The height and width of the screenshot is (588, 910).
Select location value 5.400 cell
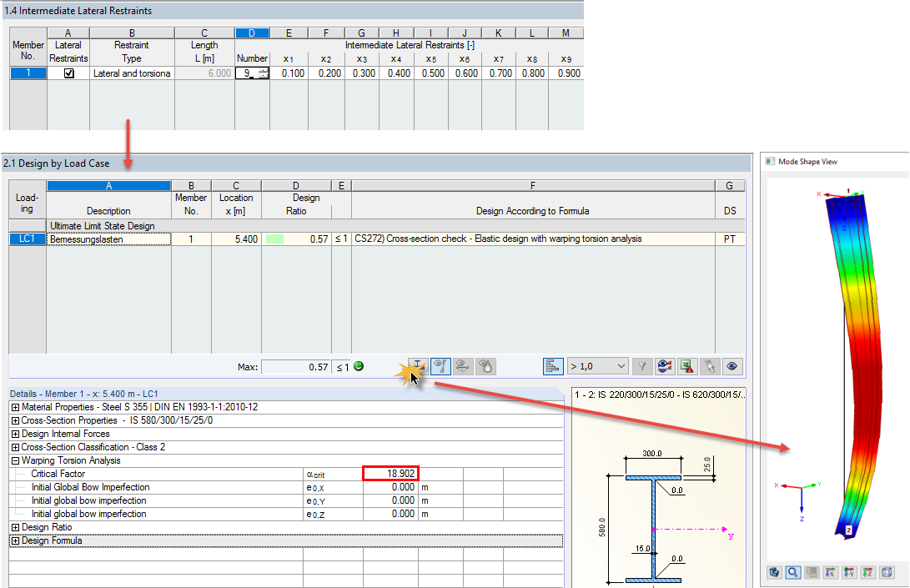pyautogui.click(x=236, y=239)
